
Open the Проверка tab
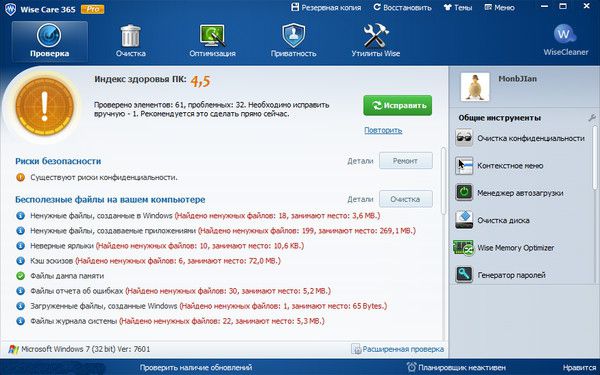[49, 41]
